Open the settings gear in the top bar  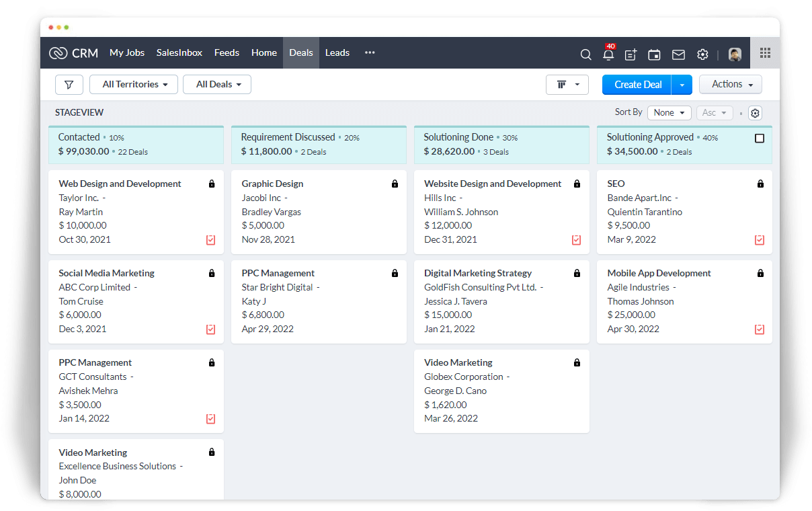[702, 54]
